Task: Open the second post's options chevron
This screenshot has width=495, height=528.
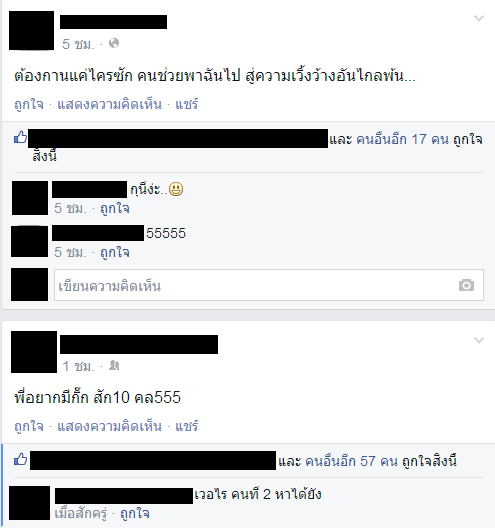Action: (x=478, y=340)
